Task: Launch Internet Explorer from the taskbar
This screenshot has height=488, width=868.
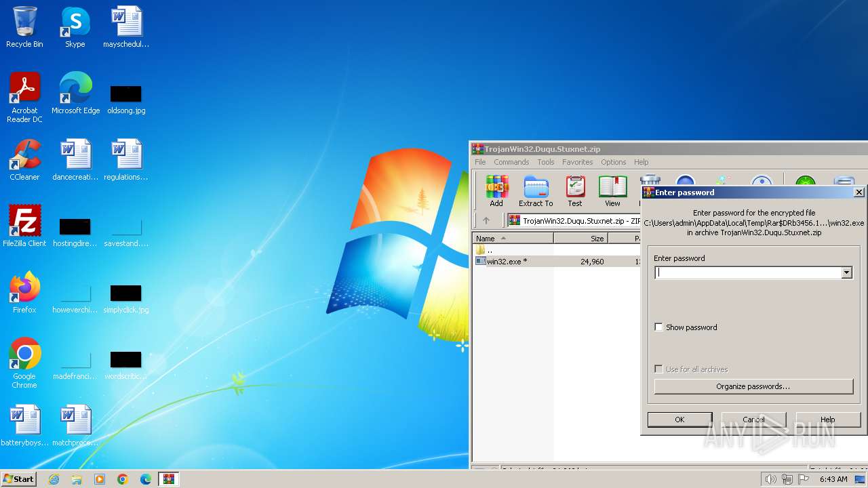Action: click(54, 479)
